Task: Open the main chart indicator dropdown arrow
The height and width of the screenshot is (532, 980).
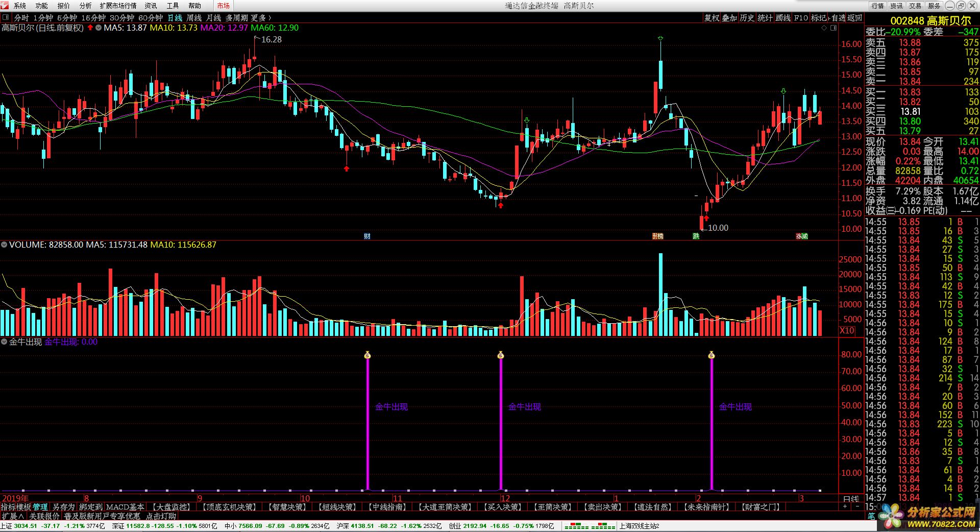Action: click(x=98, y=28)
